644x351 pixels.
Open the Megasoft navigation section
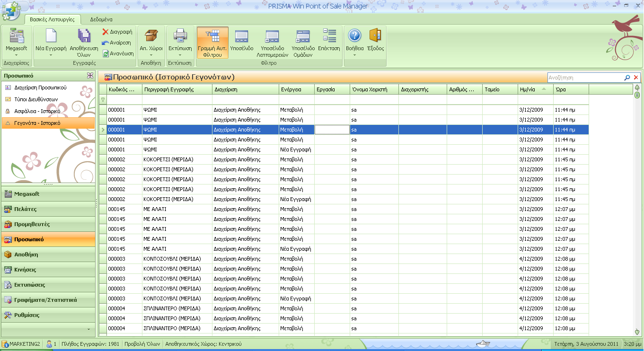click(x=48, y=194)
